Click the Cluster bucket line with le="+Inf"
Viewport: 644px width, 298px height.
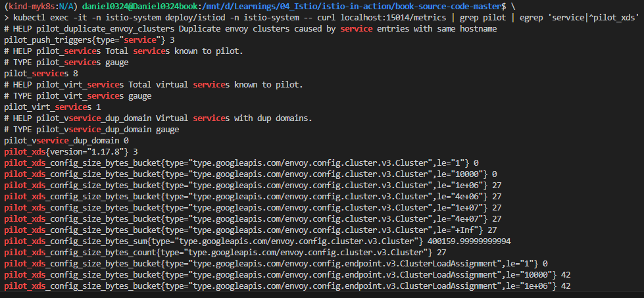(x=251, y=230)
